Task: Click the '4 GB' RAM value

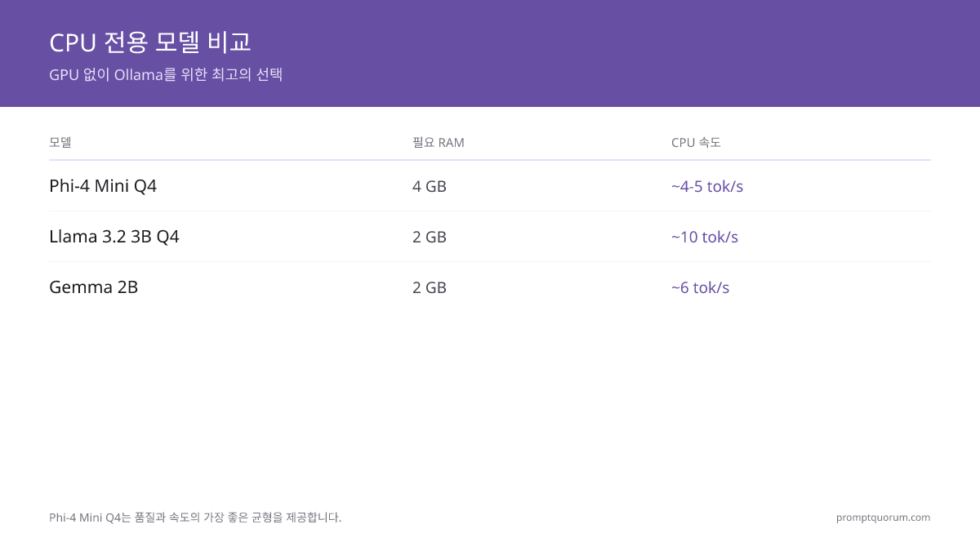Action: click(x=430, y=186)
